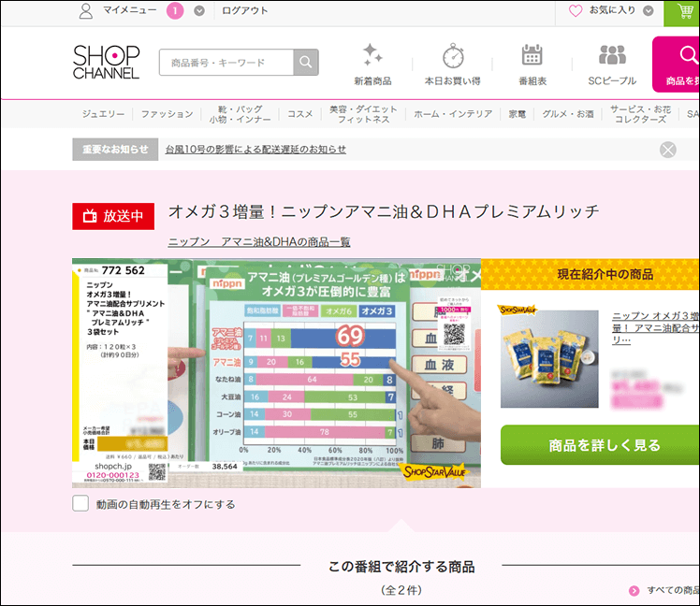Select 靴・バッグ 小物・インナー category
This screenshot has width=700, height=606.
point(241,114)
